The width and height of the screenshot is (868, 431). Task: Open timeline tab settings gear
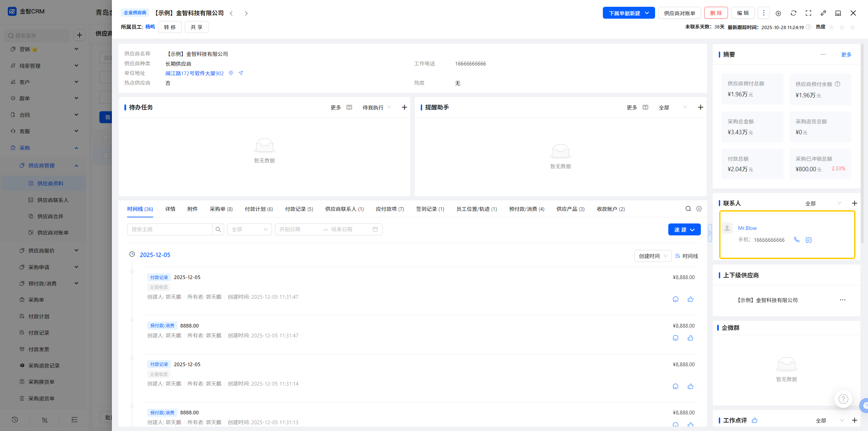(x=699, y=209)
